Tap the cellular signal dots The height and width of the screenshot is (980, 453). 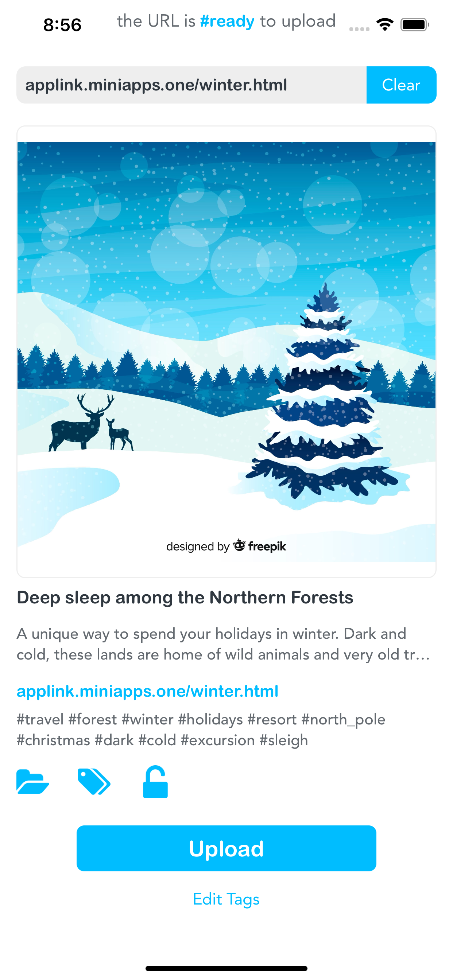(x=359, y=29)
